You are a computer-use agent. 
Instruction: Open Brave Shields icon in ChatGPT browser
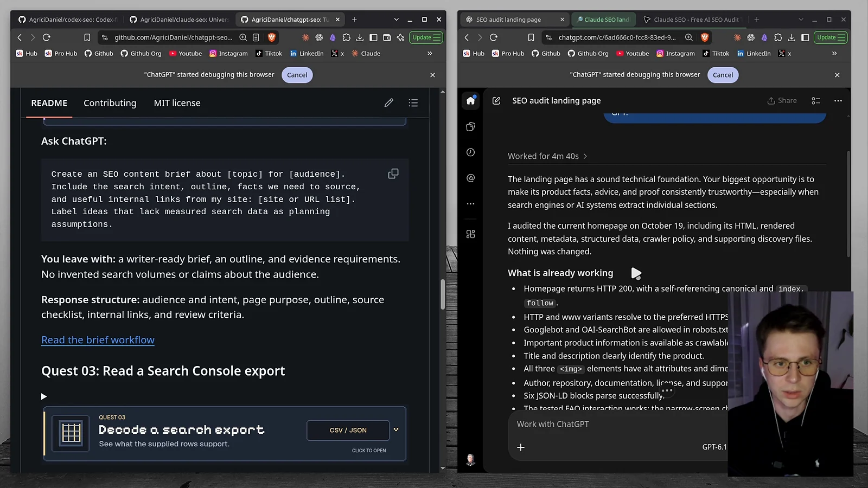click(x=705, y=37)
